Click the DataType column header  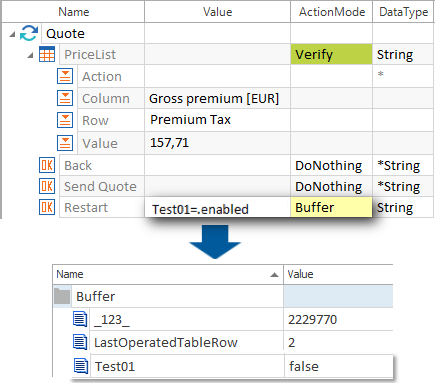click(403, 12)
